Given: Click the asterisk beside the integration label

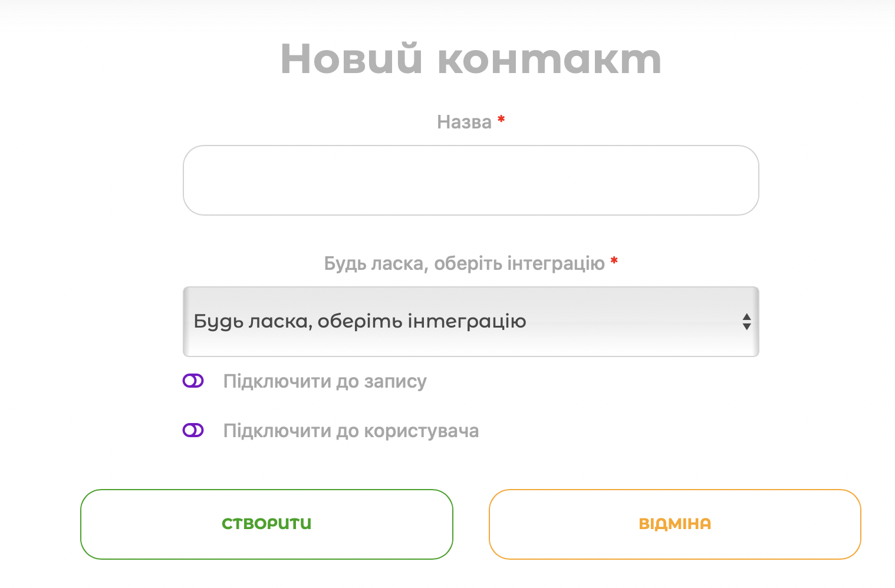Looking at the screenshot, I should pos(614,260).
